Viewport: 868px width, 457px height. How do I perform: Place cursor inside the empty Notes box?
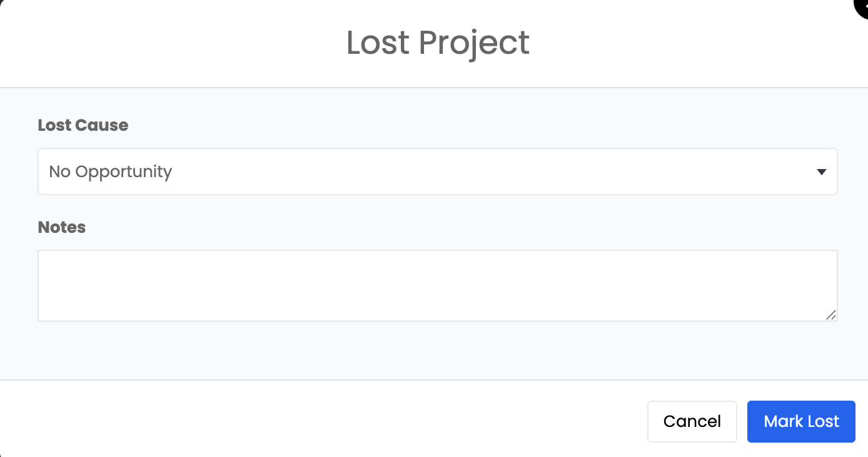click(x=437, y=285)
